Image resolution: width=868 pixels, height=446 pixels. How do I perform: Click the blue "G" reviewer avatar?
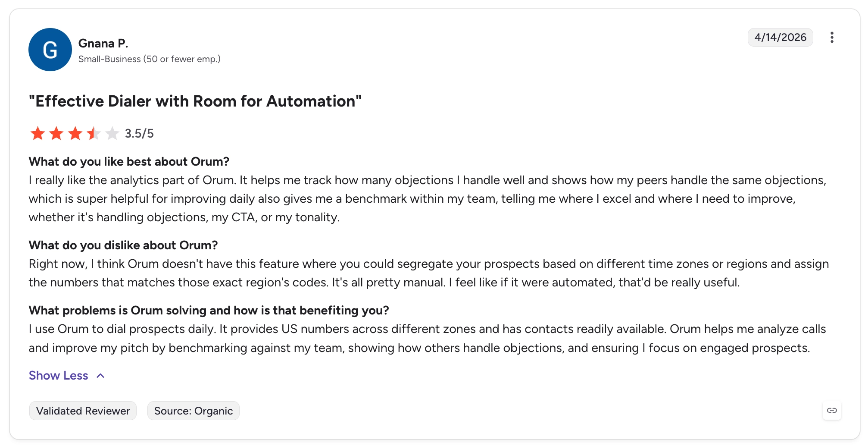[50, 50]
